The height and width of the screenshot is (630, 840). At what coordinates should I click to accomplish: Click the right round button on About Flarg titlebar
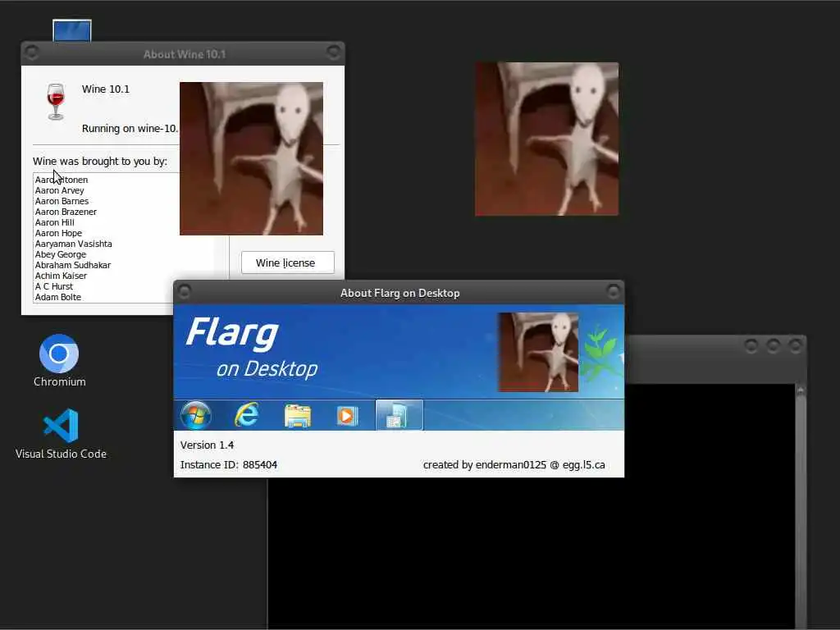(x=614, y=291)
